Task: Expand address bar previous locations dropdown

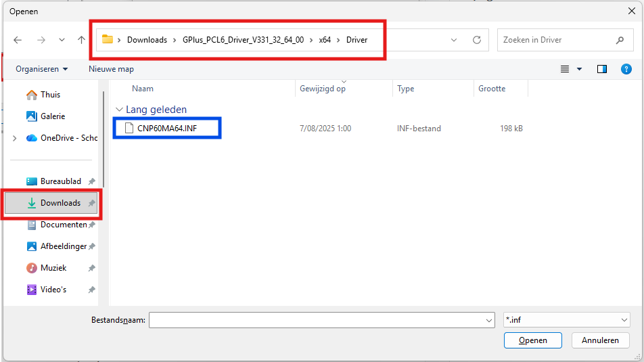Action: pos(454,40)
